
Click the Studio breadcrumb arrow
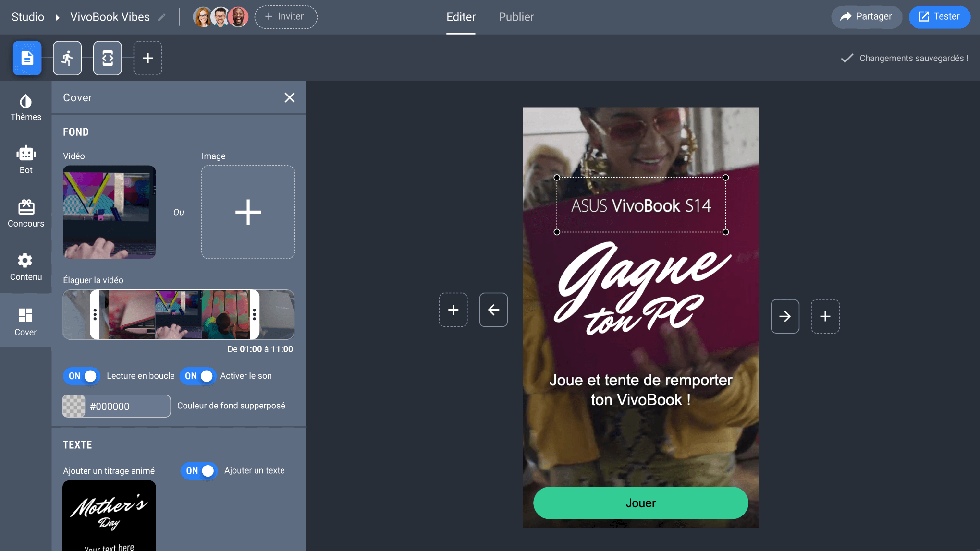(x=58, y=17)
